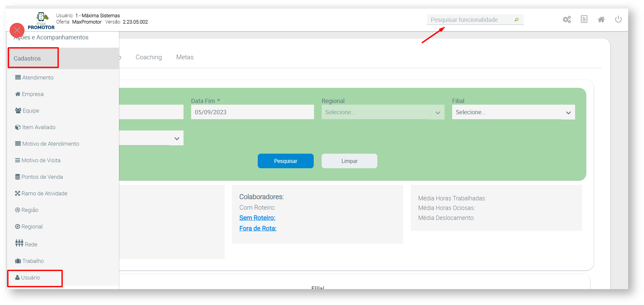The image size is (644, 305).
Task: Click the Pesquisar button
Action: pos(286,161)
